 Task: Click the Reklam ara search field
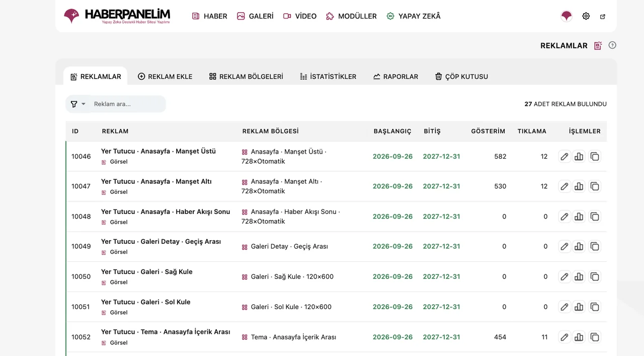coord(128,104)
